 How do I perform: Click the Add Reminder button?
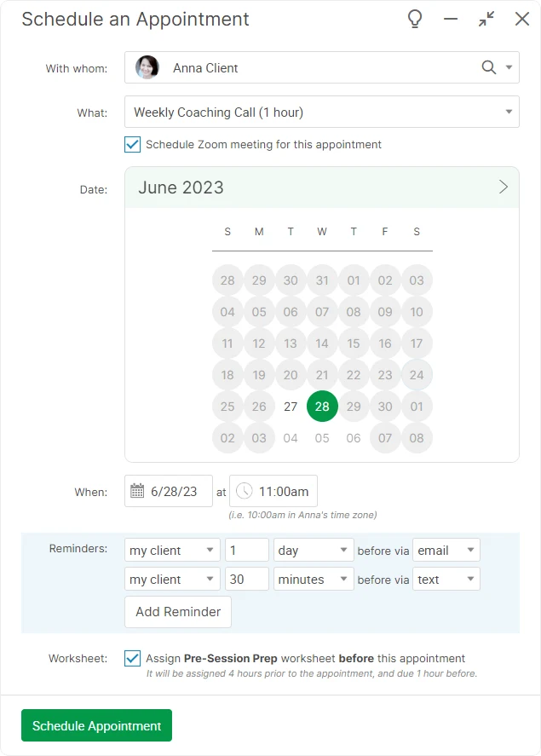(178, 612)
